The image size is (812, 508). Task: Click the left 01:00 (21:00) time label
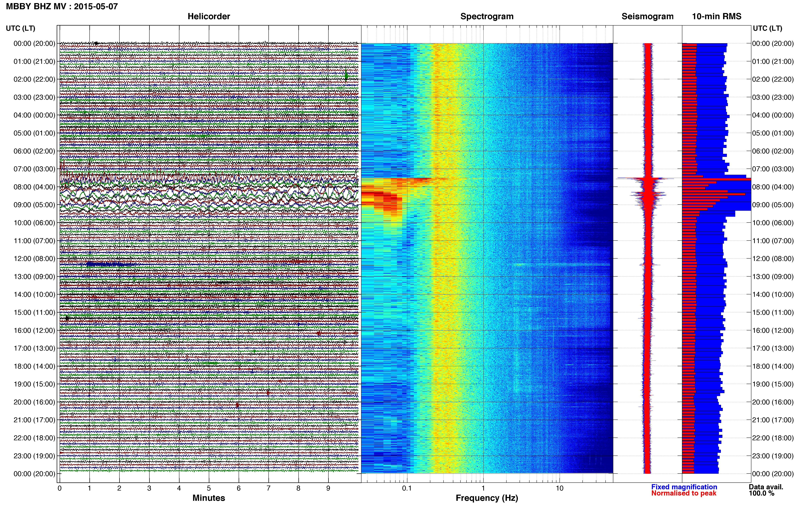pyautogui.click(x=34, y=62)
